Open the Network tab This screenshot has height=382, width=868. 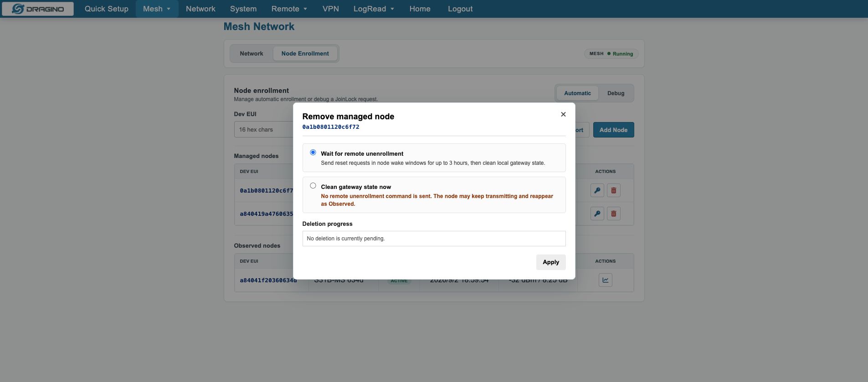click(252, 54)
